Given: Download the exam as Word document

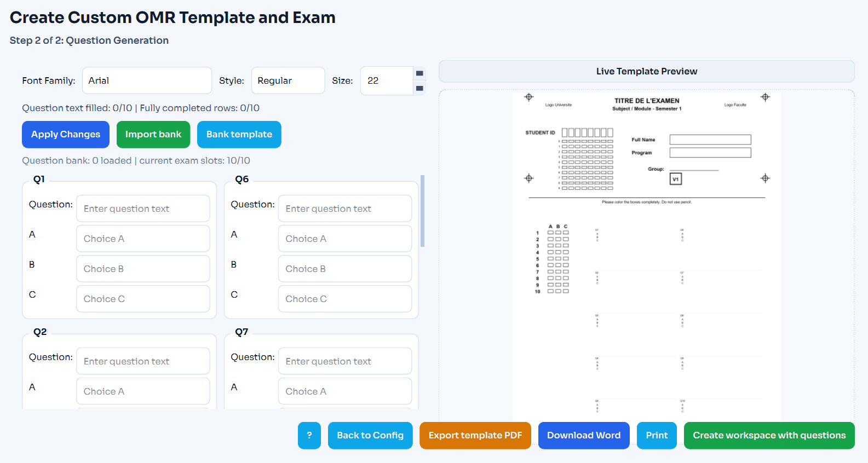Looking at the screenshot, I should tap(584, 435).
